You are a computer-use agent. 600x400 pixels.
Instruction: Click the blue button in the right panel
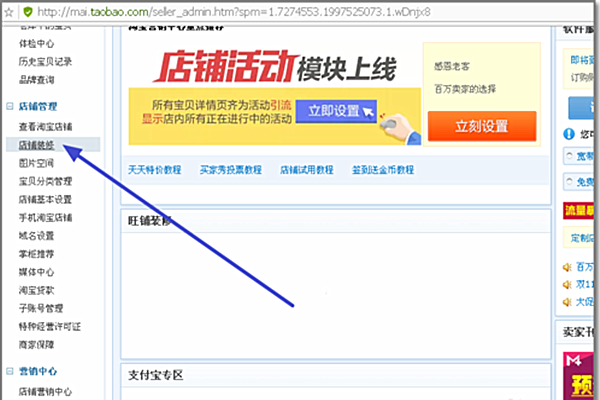(x=581, y=108)
